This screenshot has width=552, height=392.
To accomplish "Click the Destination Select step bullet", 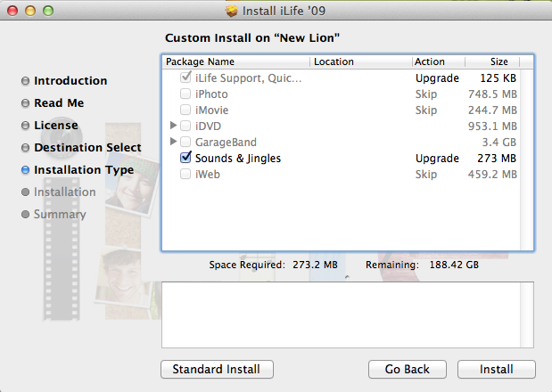I will pyautogui.click(x=26, y=148).
